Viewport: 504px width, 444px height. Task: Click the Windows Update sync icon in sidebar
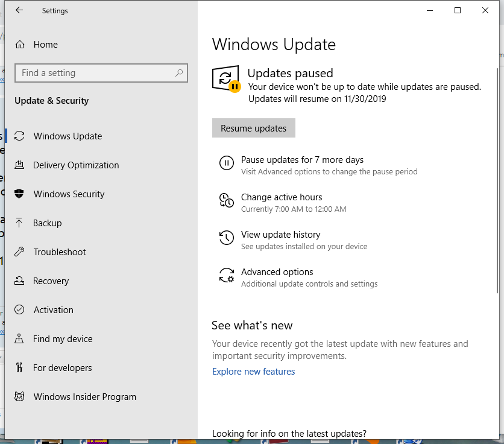pos(19,136)
